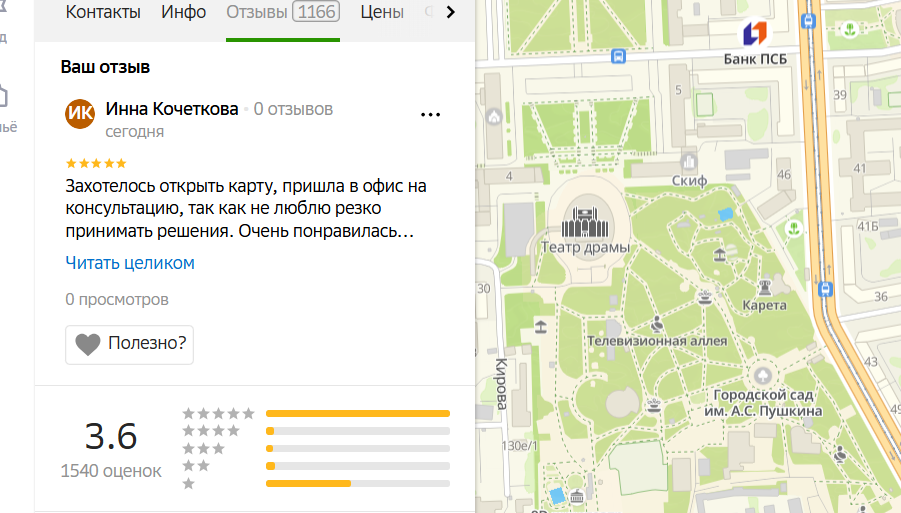This screenshot has width=901, height=513.
Task: Click the 1540 оценок count
Action: click(111, 471)
